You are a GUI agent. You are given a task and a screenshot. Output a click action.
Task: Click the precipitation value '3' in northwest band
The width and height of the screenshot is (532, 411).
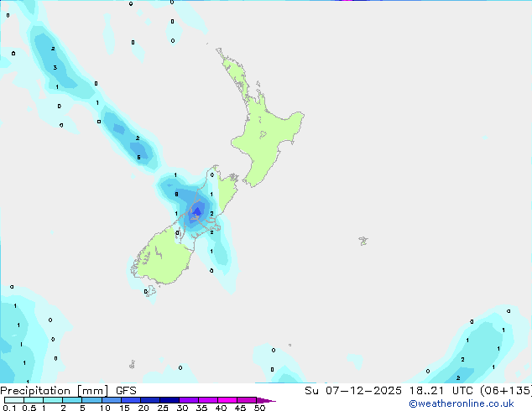click(x=55, y=67)
